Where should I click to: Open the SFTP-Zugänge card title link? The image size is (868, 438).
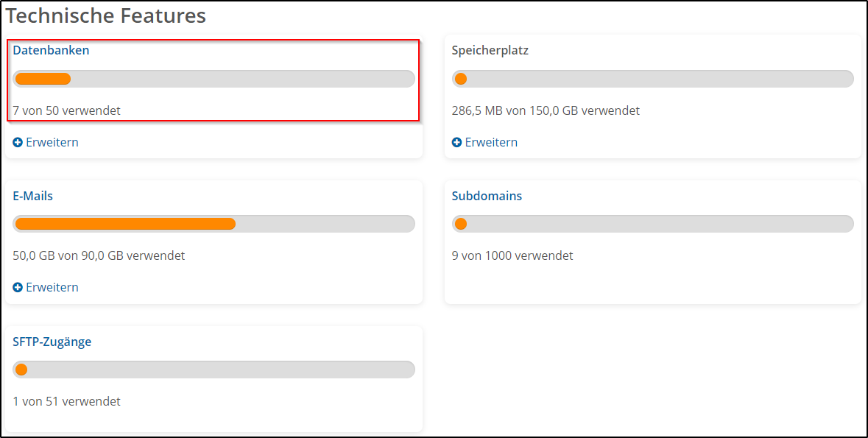(52, 342)
